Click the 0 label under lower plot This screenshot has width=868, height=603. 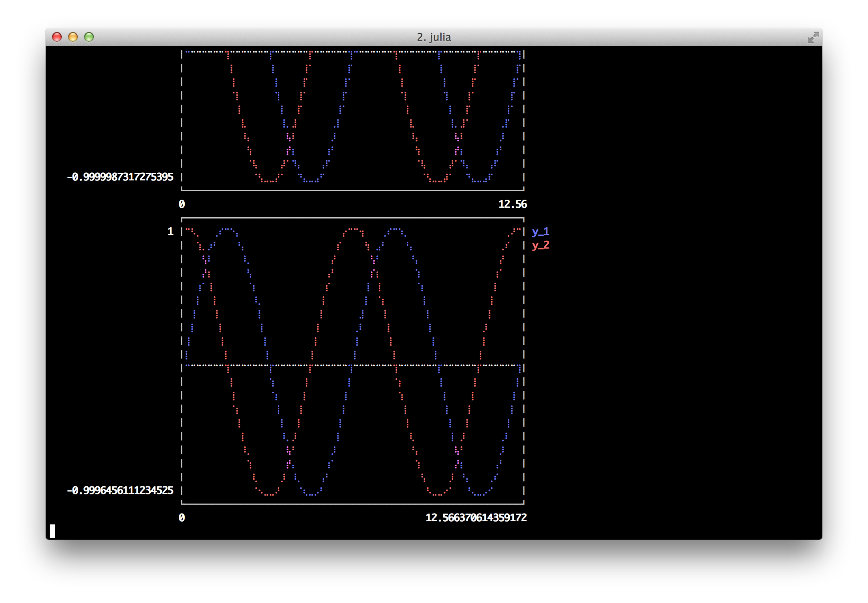click(182, 518)
